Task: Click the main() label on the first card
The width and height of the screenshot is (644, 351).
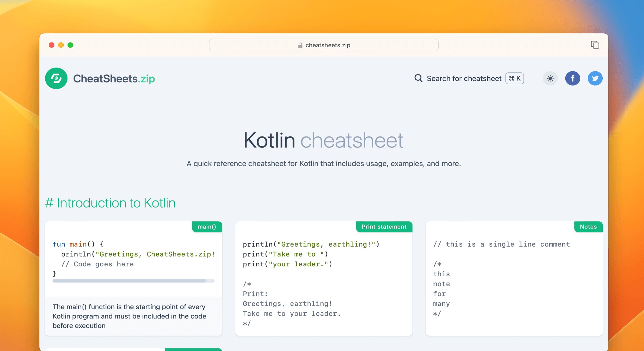Action: 207,226
